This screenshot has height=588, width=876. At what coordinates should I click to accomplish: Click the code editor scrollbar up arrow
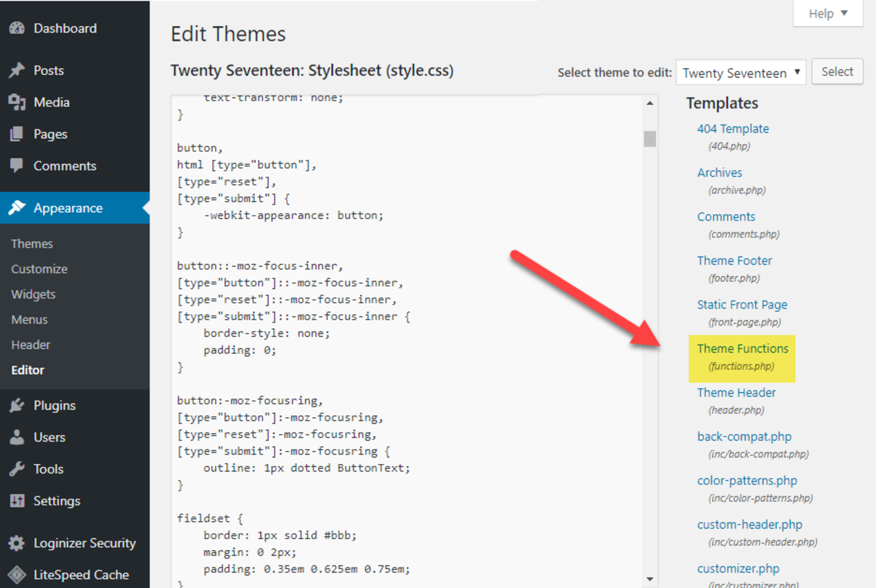click(x=650, y=103)
